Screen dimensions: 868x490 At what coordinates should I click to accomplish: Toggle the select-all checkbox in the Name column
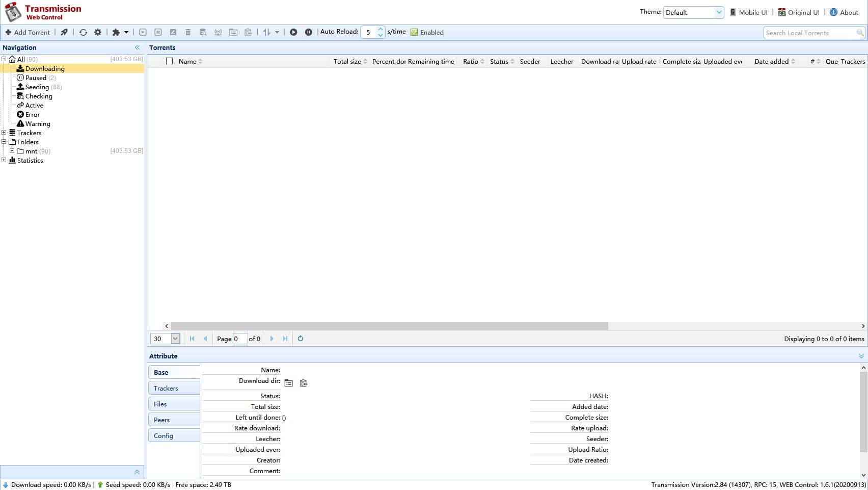(170, 61)
